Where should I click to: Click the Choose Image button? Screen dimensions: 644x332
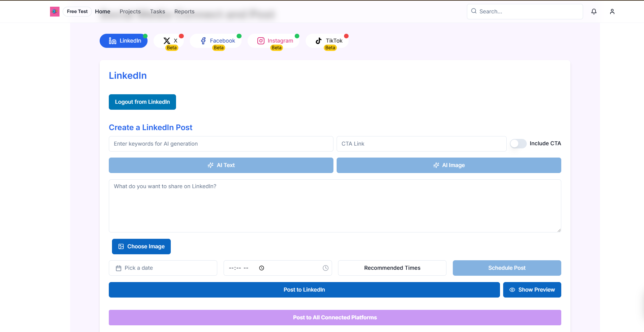141,247
